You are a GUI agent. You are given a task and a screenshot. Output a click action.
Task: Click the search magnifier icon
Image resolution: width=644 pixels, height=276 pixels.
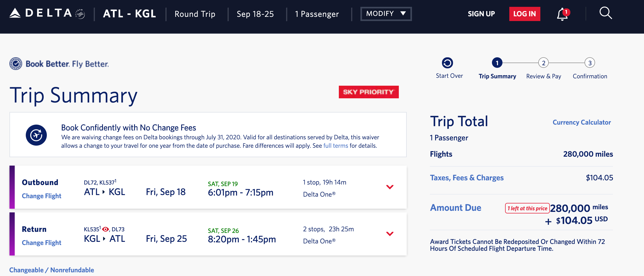click(x=605, y=13)
